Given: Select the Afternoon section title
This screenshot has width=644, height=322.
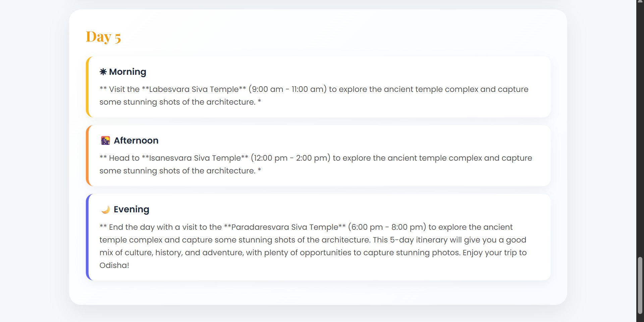Looking at the screenshot, I should coord(136,141).
